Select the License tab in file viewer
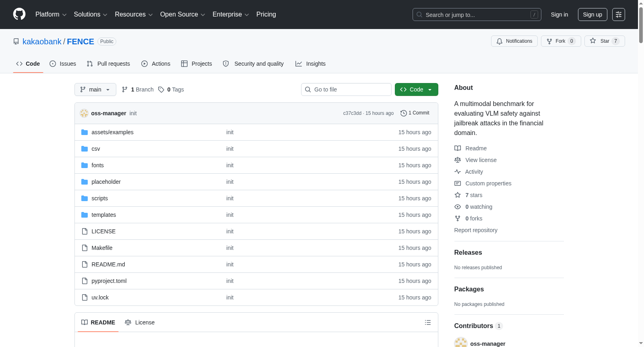Image resolution: width=644 pixels, height=347 pixels. pyautogui.click(x=140, y=322)
